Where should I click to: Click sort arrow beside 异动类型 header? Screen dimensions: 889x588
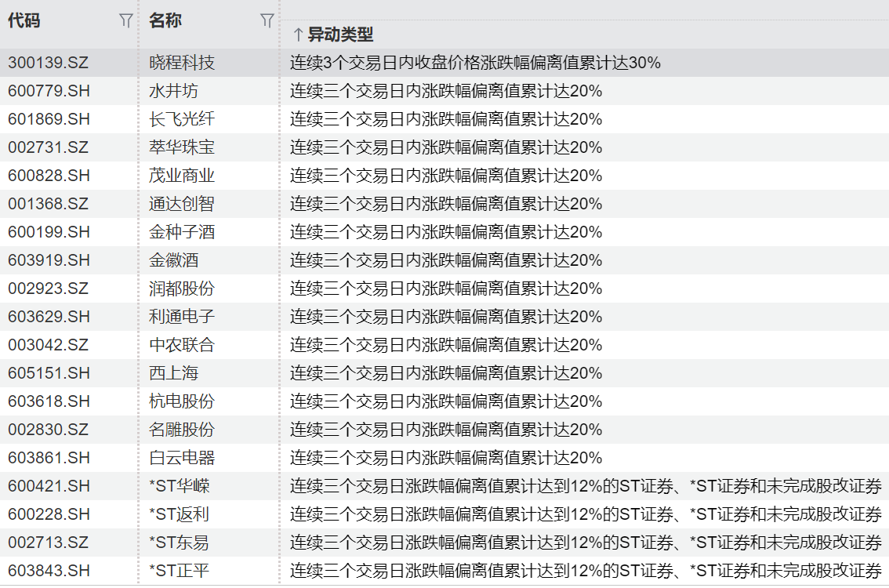[x=297, y=34]
